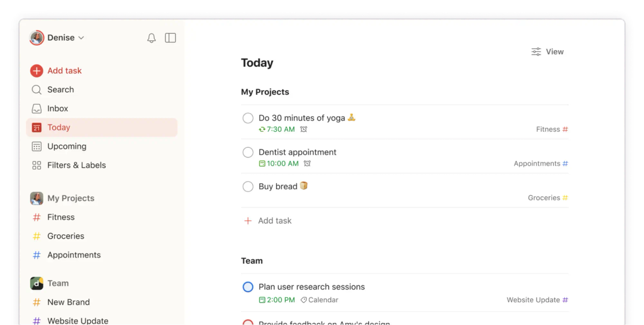The image size is (644, 325).
Task: Click Add task below Buy bread
Action: tap(268, 220)
